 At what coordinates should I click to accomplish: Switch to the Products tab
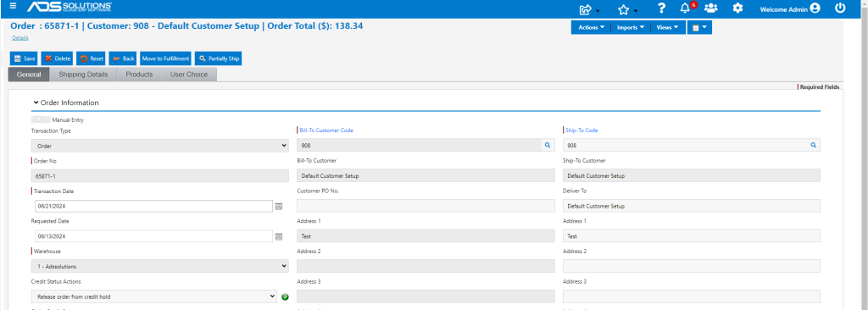[x=139, y=75]
